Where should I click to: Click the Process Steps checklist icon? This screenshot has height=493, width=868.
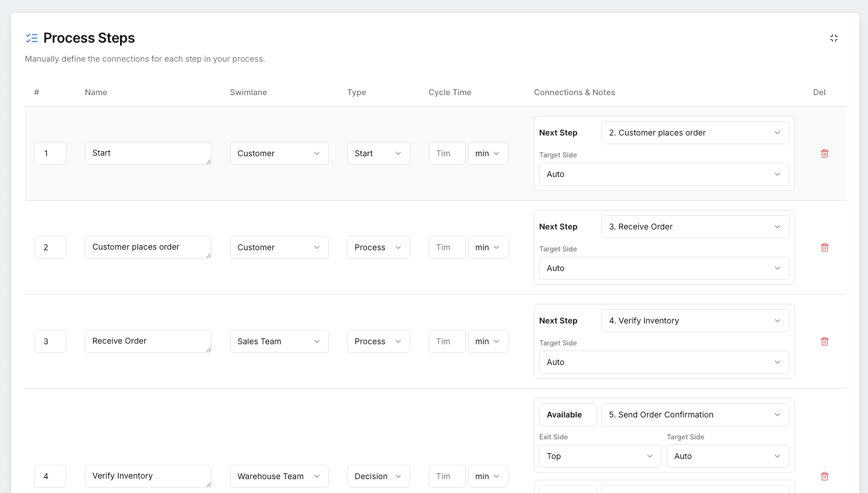(32, 38)
